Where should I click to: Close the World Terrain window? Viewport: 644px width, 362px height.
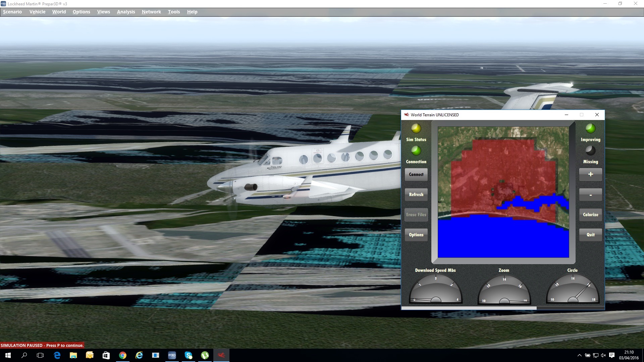pos(597,115)
